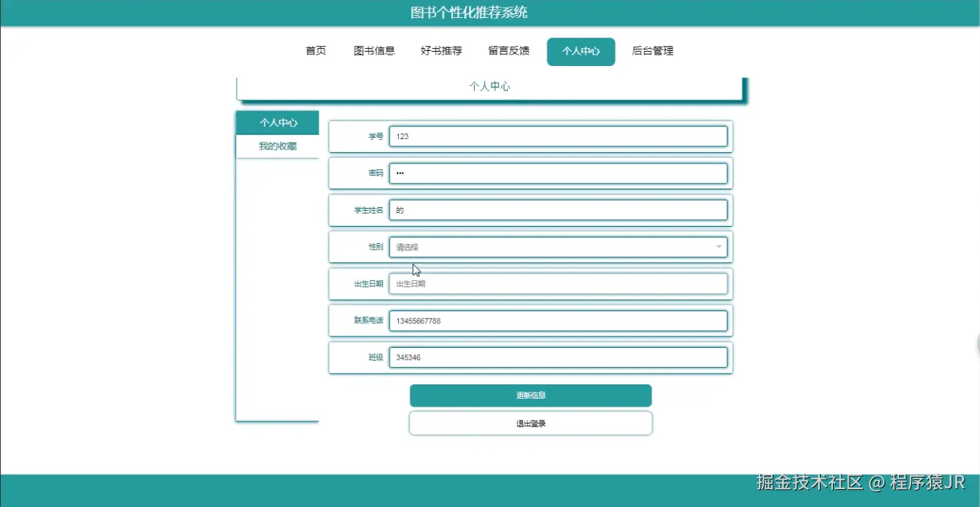Click the 班级 input field
The height and width of the screenshot is (507, 980).
pyautogui.click(x=558, y=357)
